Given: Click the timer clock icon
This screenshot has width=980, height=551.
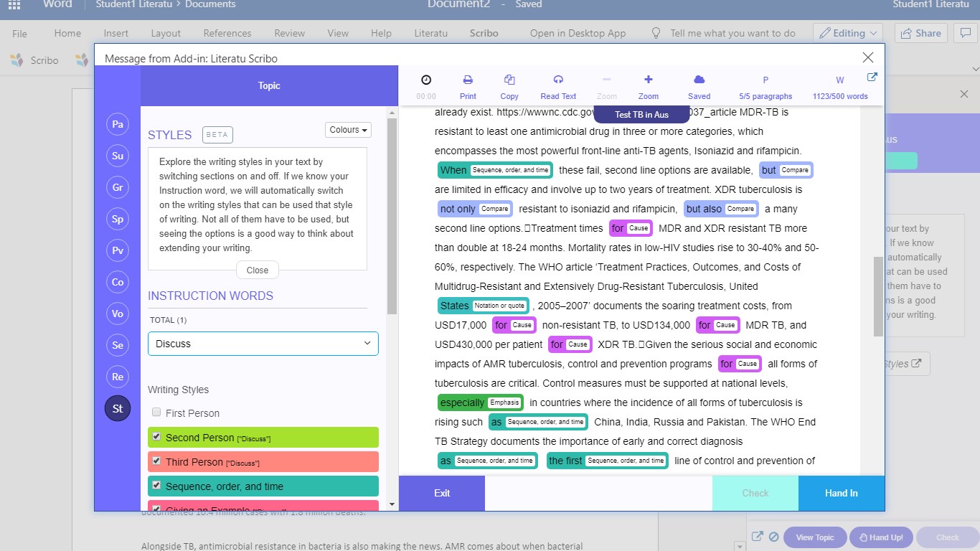Looking at the screenshot, I should coord(426,80).
